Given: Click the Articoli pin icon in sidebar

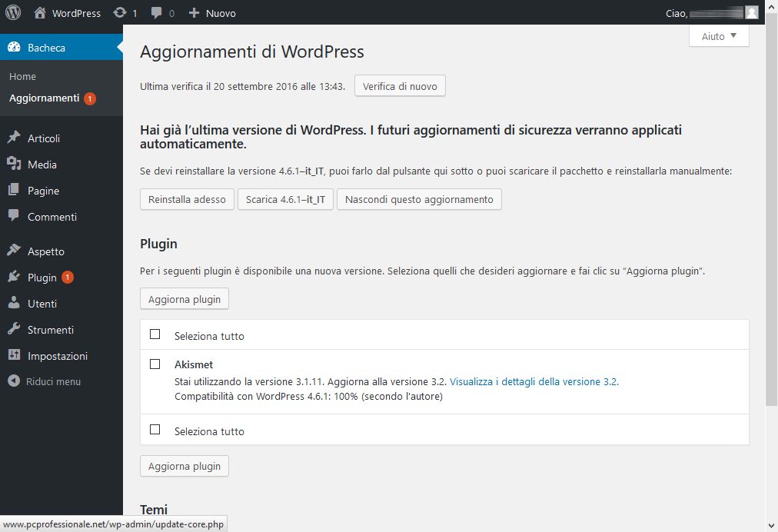Looking at the screenshot, I should [x=14, y=138].
